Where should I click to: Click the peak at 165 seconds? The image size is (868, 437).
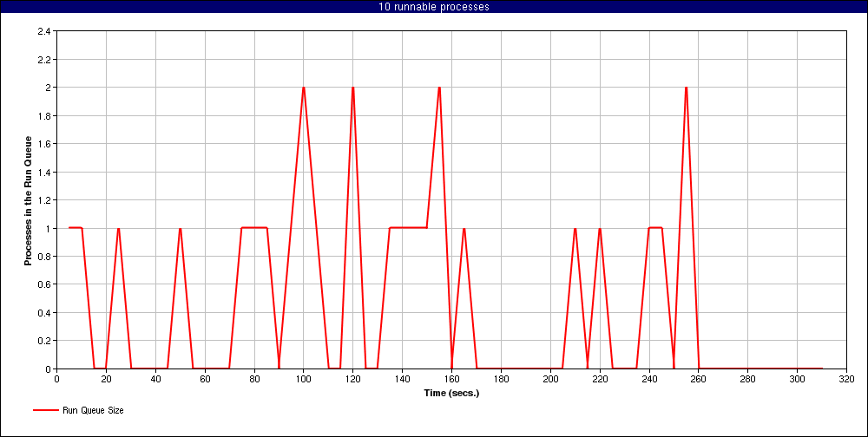click(x=464, y=228)
